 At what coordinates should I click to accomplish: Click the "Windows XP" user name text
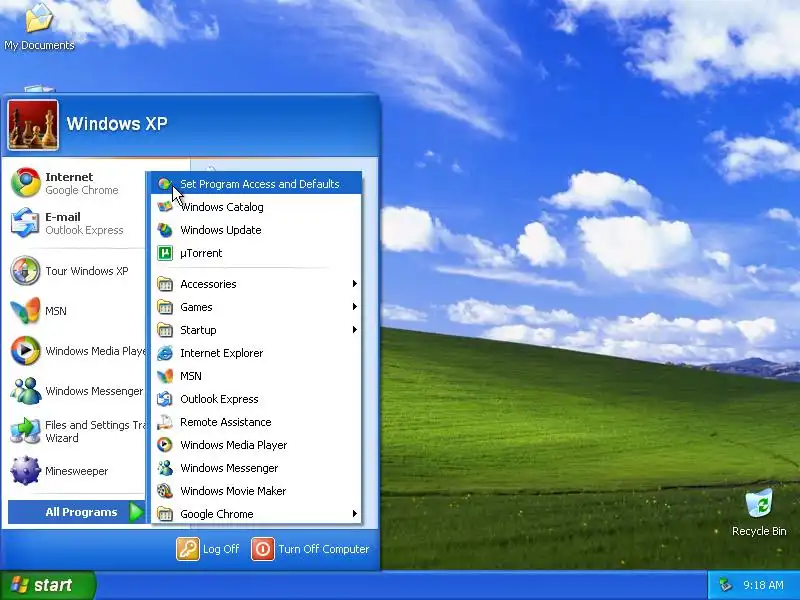(117, 123)
